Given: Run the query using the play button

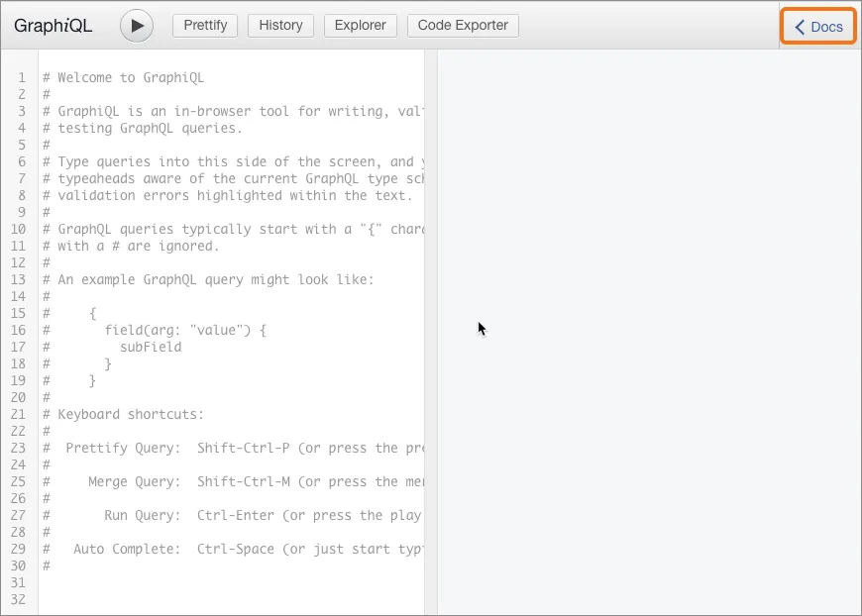Looking at the screenshot, I should point(138,25).
